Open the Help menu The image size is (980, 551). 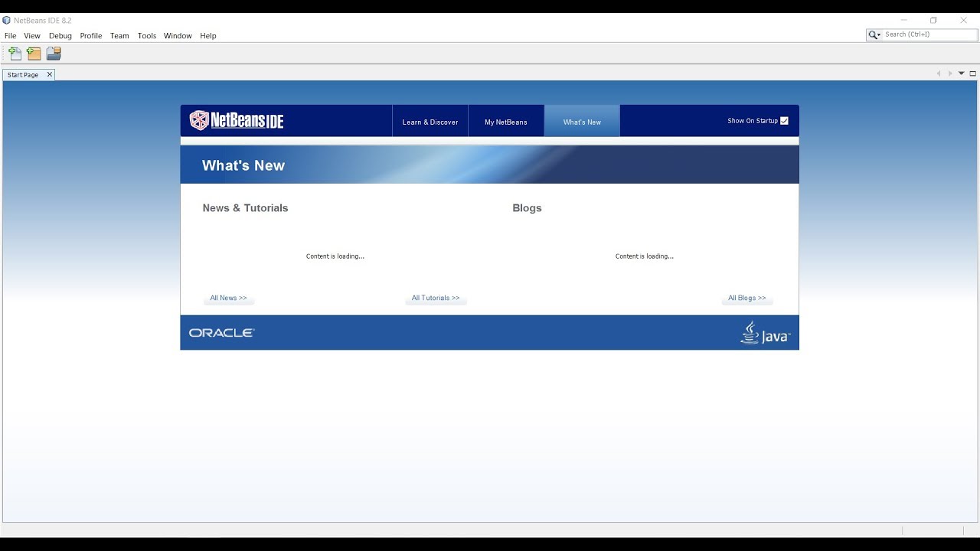208,36
